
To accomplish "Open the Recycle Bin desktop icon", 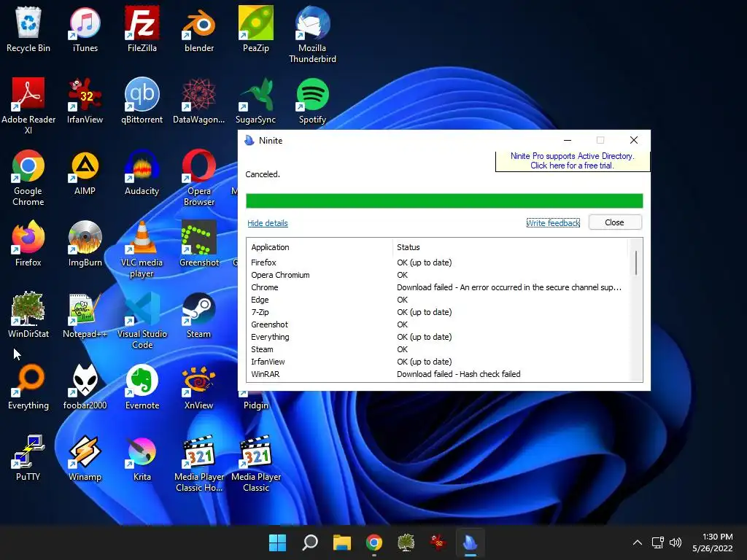I will (28, 29).
